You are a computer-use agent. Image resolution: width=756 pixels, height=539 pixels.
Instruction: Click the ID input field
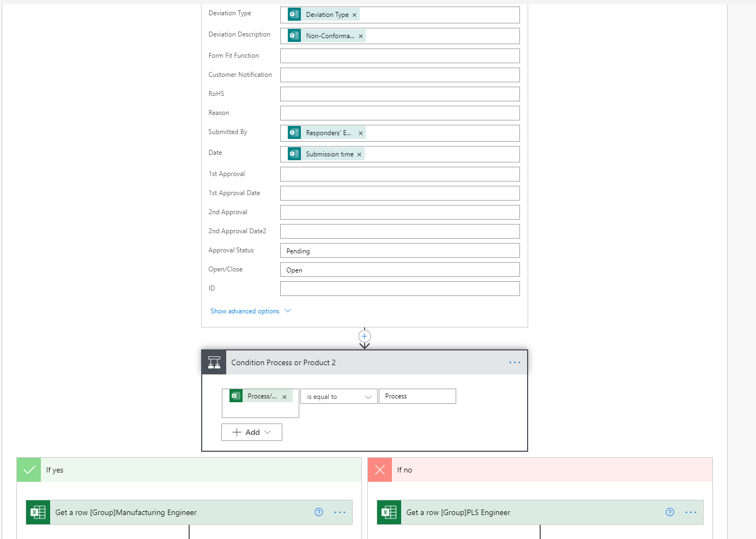pyautogui.click(x=400, y=289)
